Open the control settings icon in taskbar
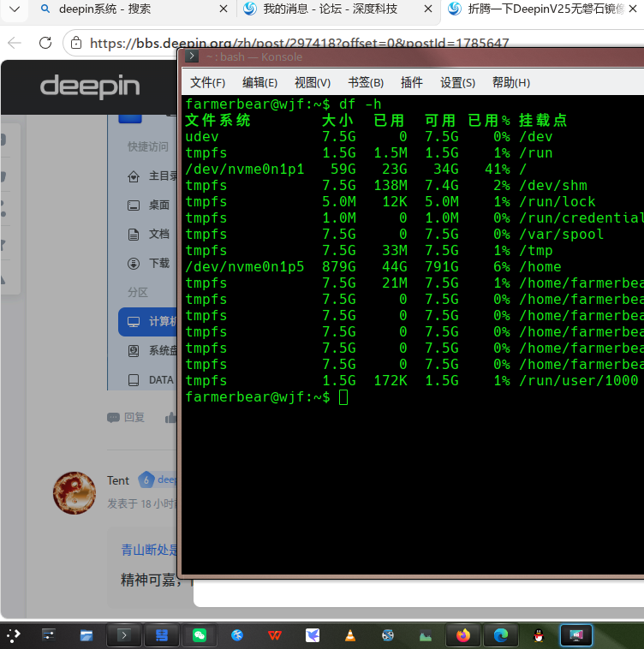644x649 pixels. (x=49, y=635)
